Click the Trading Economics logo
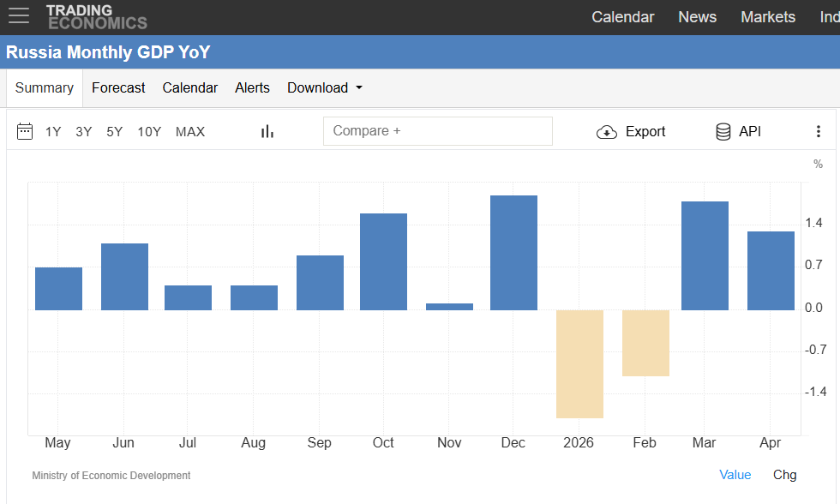The height and width of the screenshot is (504, 840). click(96, 17)
